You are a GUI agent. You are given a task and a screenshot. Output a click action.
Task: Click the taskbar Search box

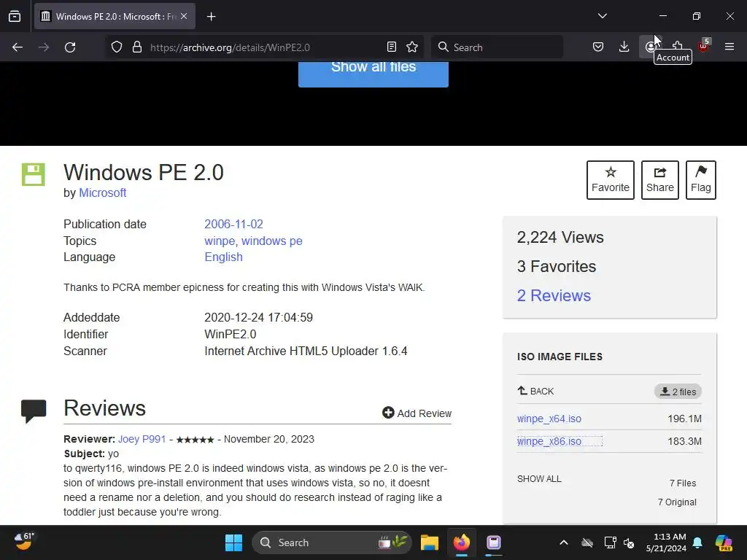coord(332,542)
